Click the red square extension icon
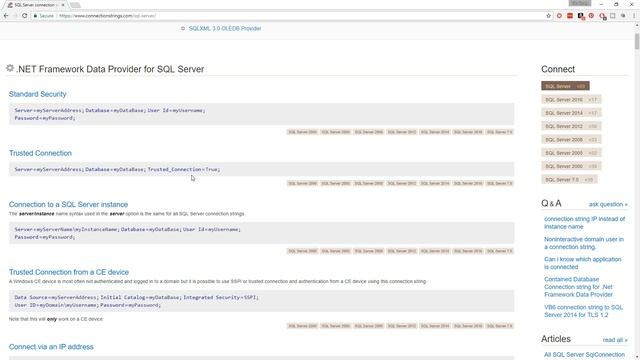This screenshot has height=360, width=640. click(x=570, y=16)
